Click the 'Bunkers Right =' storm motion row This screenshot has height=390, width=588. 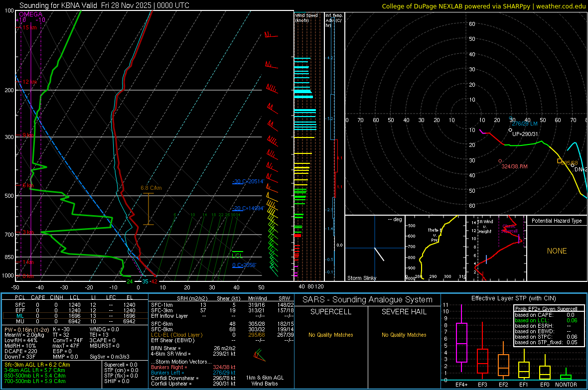coord(193,367)
